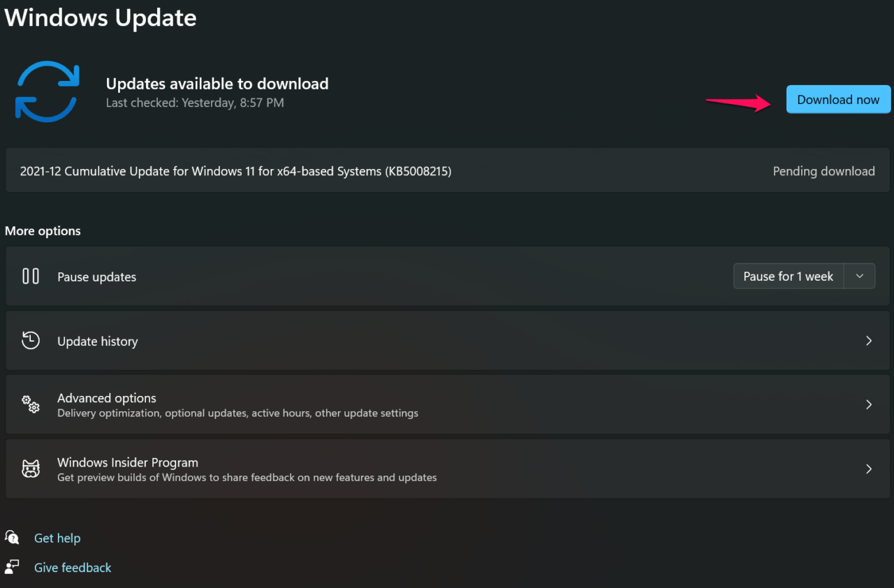
Task: Select the Advanced options entry title
Action: coord(107,398)
